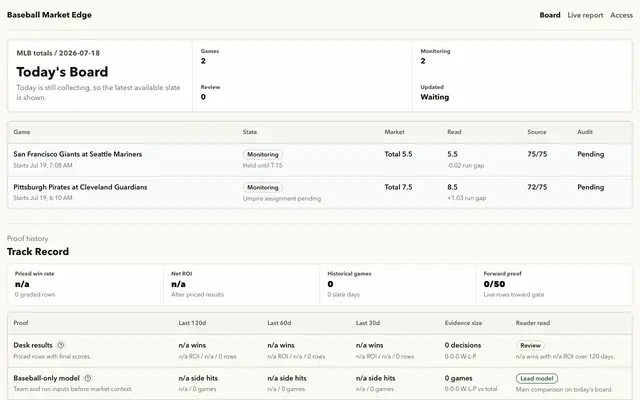Select San Francisco Giants at Seattle Mariners game
The width and height of the screenshot is (640, 400).
pyautogui.click(x=78, y=154)
